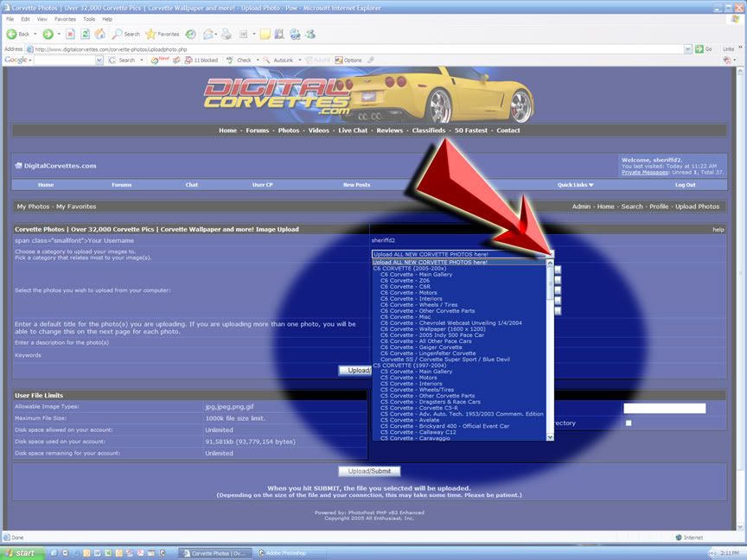Click the Google toolbar AutoLink button
747x560 pixels.
click(278, 60)
